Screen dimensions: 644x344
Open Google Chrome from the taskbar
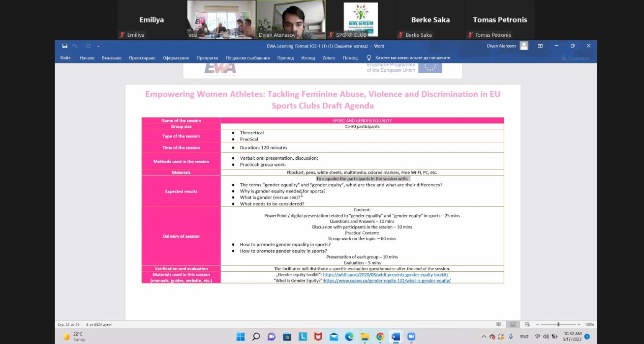(380, 337)
